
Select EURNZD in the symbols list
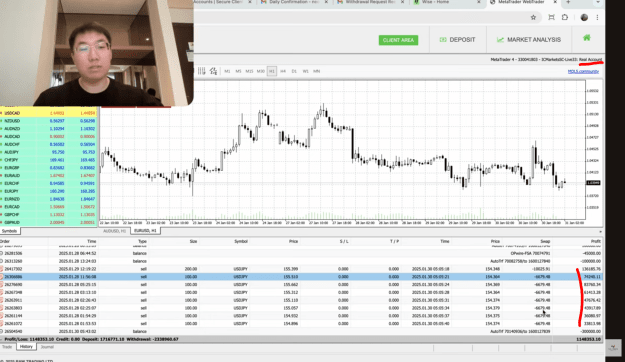point(48,199)
